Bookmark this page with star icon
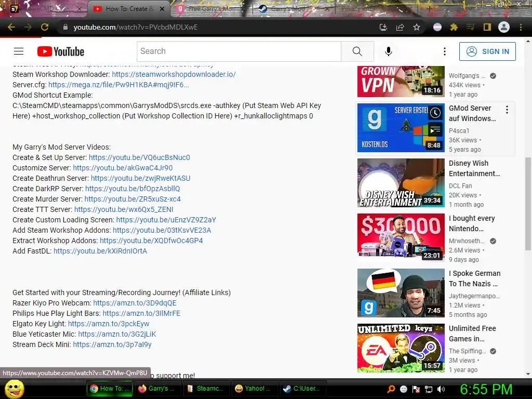Viewport: 532px width, 399px height. [x=417, y=27]
